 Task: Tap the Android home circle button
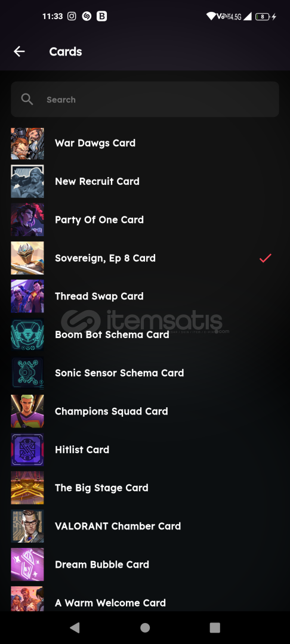pyautogui.click(x=145, y=627)
